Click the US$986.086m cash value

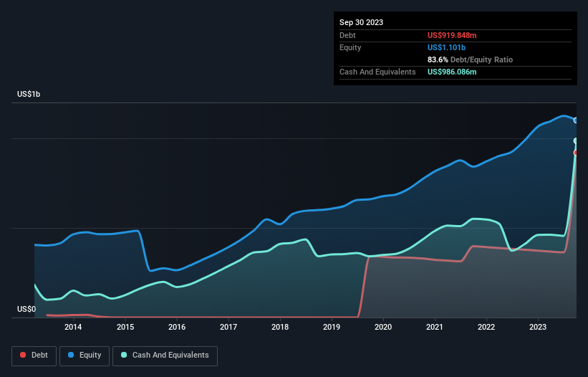[452, 72]
